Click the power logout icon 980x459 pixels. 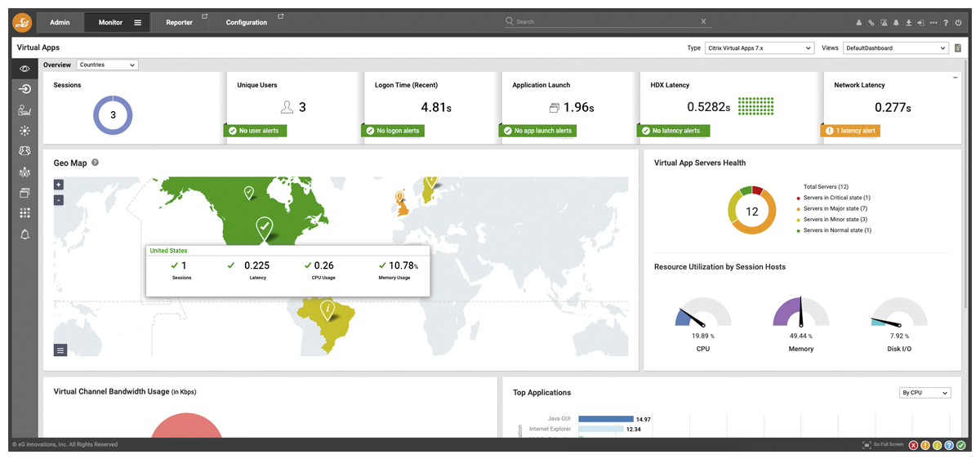click(958, 23)
